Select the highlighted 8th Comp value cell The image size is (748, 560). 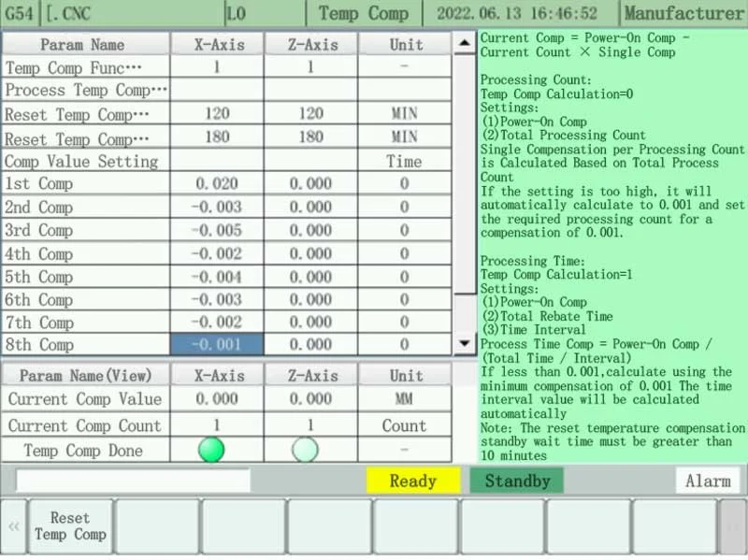pos(216,345)
